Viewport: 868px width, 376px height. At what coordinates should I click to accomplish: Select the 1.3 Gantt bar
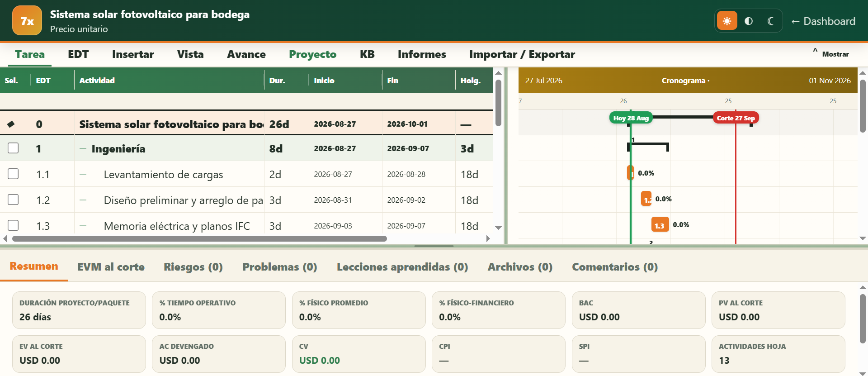pyautogui.click(x=660, y=225)
